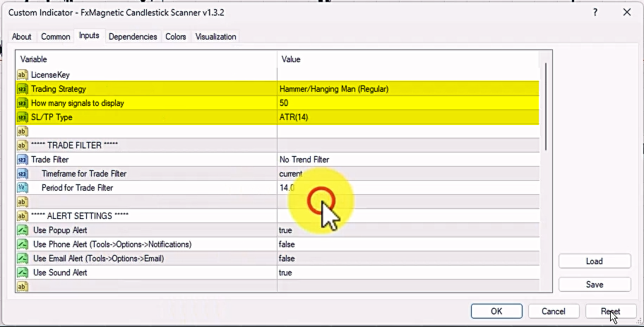Click the vertical scrollbar of inputs list

pyautogui.click(x=545, y=106)
